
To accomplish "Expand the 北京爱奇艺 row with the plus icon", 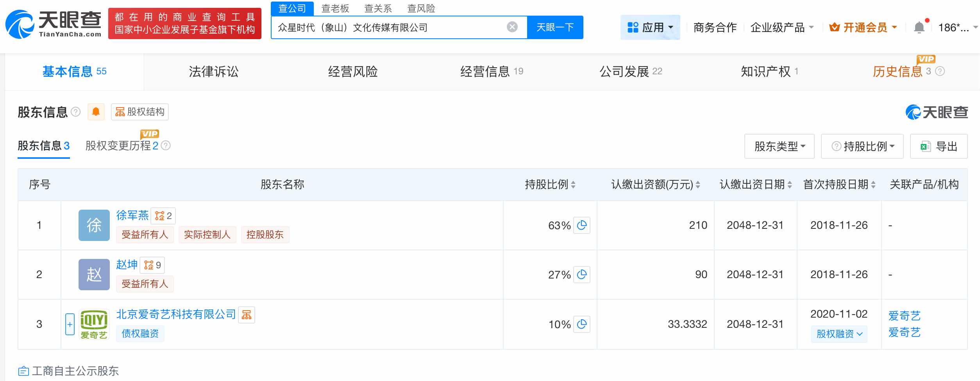I will pos(70,324).
